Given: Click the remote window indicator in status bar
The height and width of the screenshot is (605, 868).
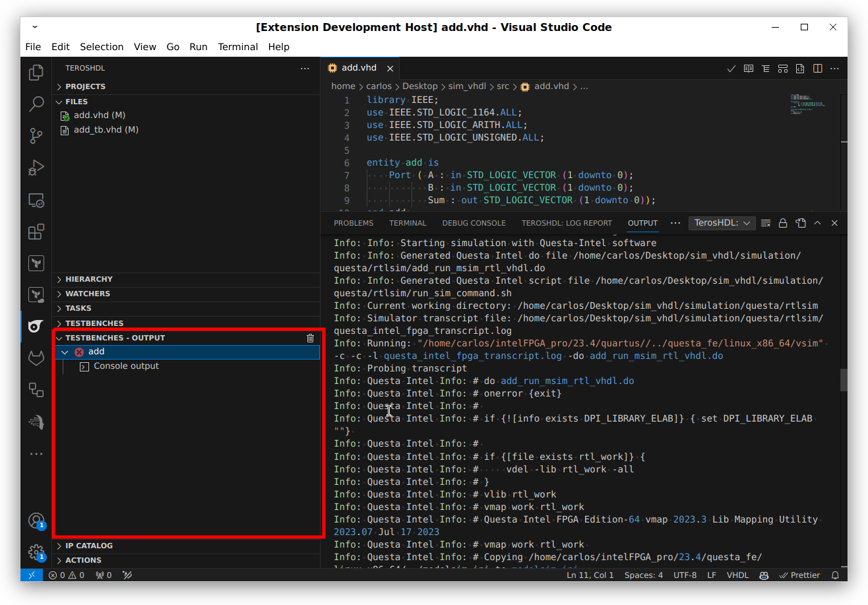Looking at the screenshot, I should coord(32,575).
